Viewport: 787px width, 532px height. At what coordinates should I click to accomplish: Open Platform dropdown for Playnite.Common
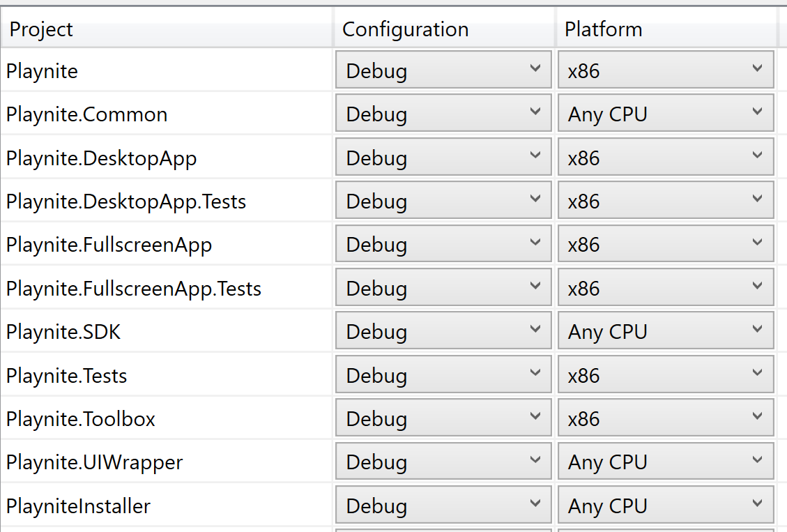[x=666, y=114]
